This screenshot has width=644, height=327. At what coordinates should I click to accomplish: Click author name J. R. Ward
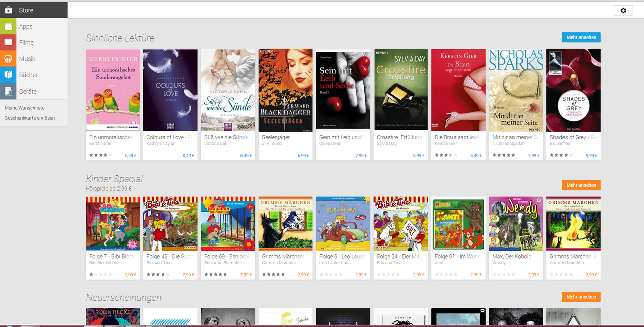(272, 144)
